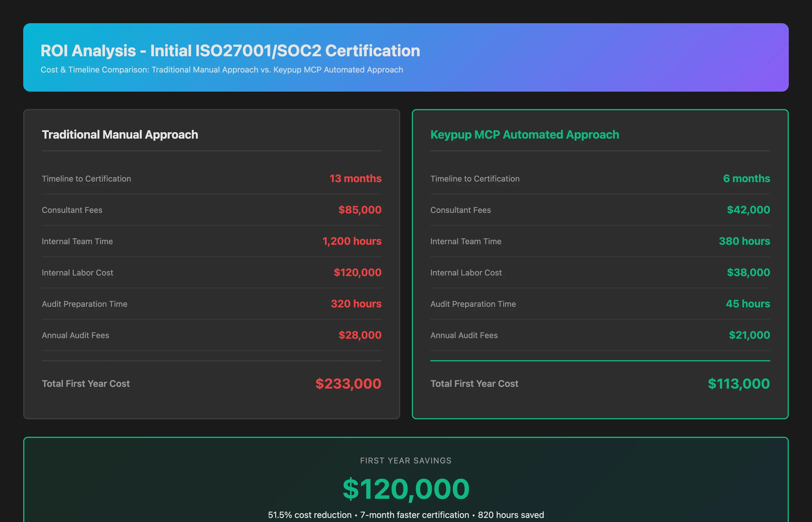This screenshot has height=522, width=812.
Task: Click Timeline to Certification label in Keypup card
Action: (x=474, y=179)
